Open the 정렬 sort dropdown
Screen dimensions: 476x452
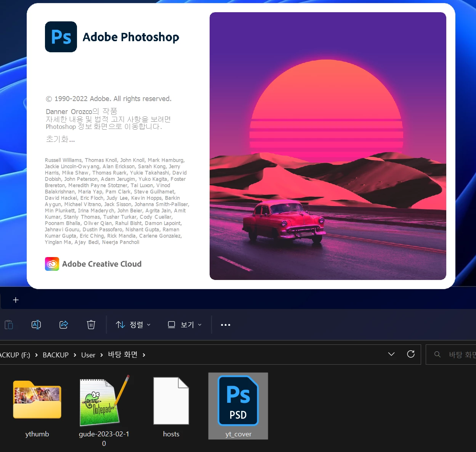pyautogui.click(x=133, y=325)
